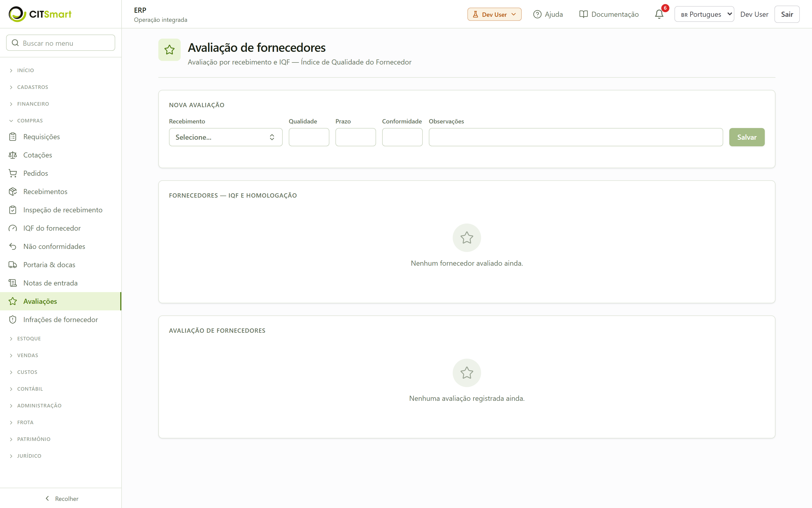Click the Infrações de fornecedor shield icon

[x=13, y=320]
